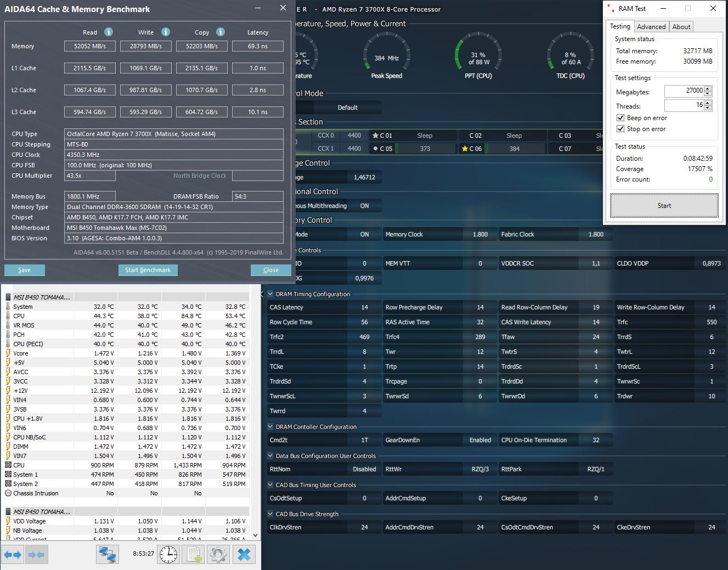The width and height of the screenshot is (728, 570).
Task: Collapse CAD Bus Timing User Controls section
Action: 270,485
